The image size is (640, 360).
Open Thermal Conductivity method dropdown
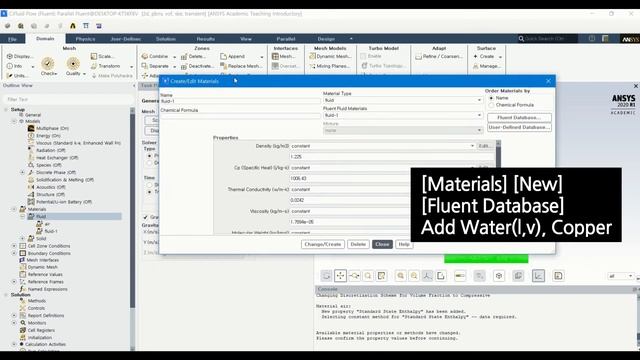[350, 189]
